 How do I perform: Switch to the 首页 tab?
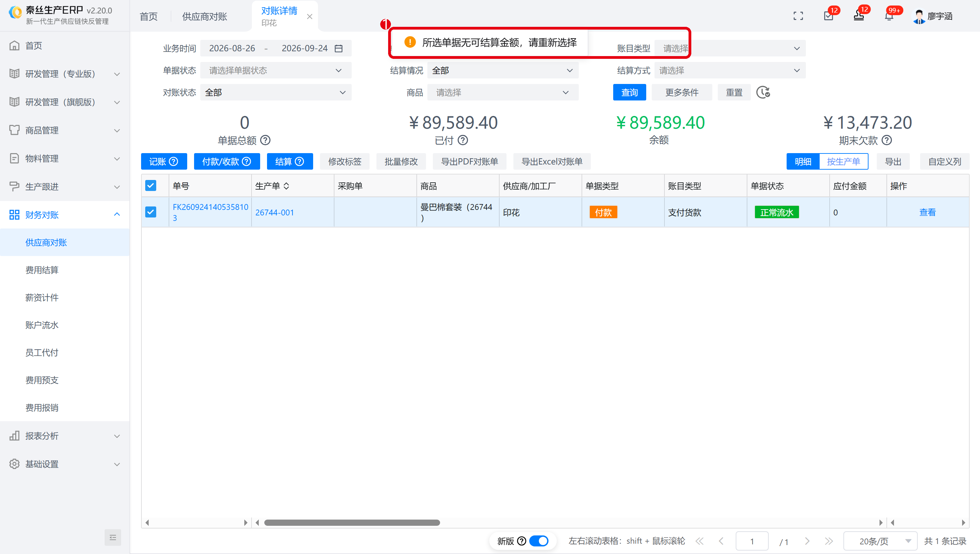[148, 17]
